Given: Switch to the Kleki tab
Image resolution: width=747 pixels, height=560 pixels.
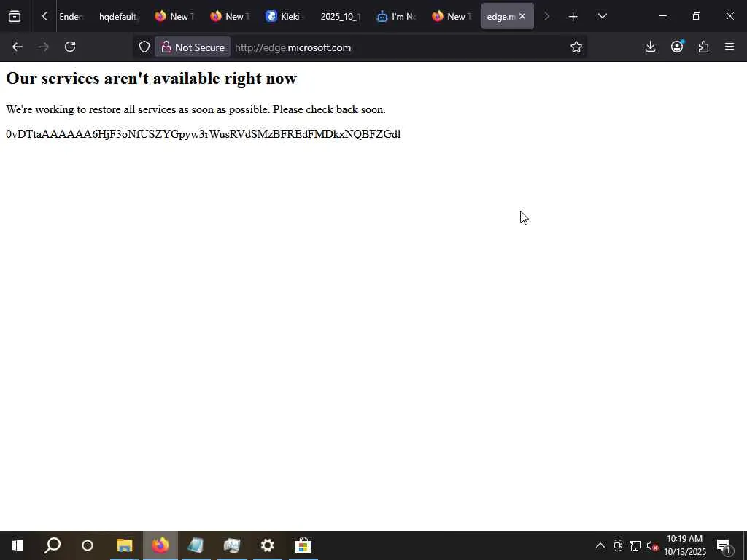Looking at the screenshot, I should (x=285, y=17).
